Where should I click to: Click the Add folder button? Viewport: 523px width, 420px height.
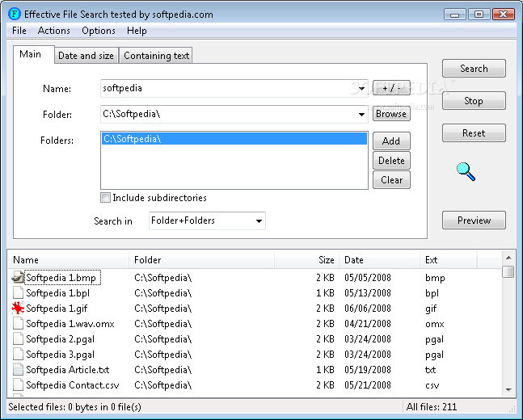click(x=391, y=141)
